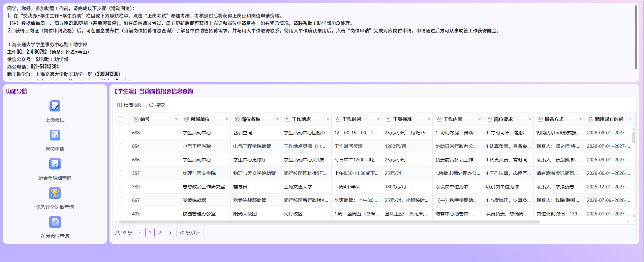Open the 上岗考试 exam icon
This screenshot has width=644, height=262.
(55, 106)
